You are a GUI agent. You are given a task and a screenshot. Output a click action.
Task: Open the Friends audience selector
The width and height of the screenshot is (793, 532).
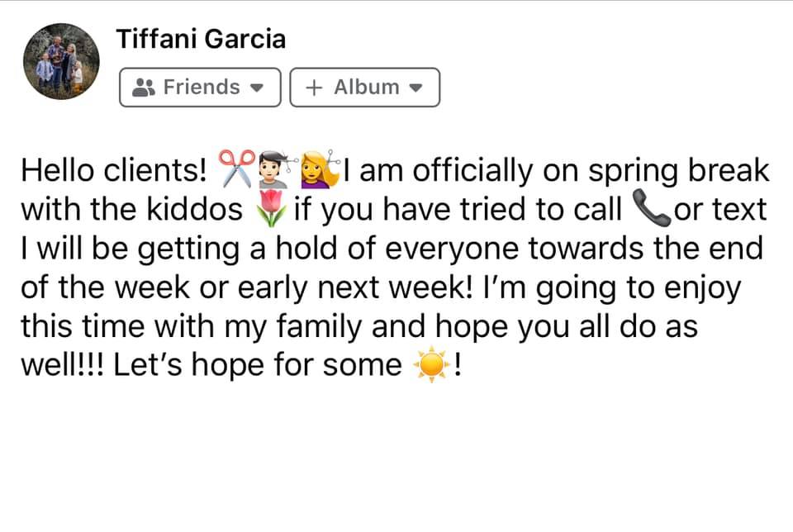coord(201,88)
